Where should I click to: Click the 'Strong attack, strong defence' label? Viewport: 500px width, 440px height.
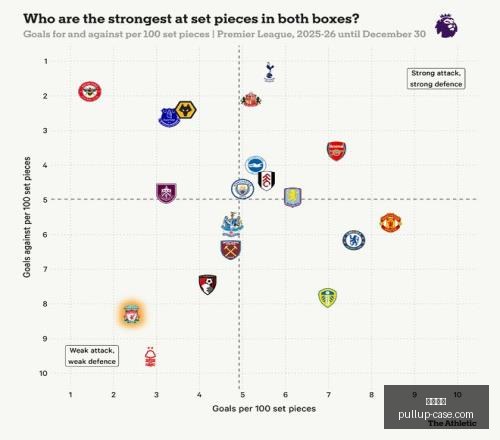(436, 79)
